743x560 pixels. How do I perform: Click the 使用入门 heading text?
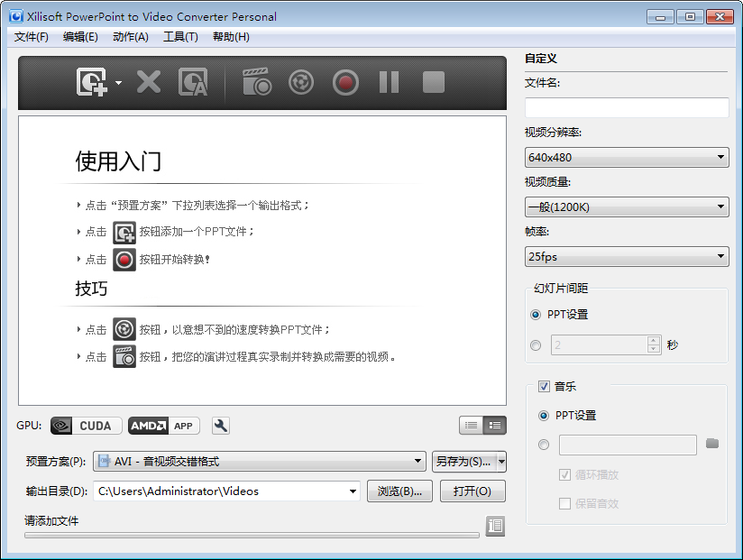118,161
